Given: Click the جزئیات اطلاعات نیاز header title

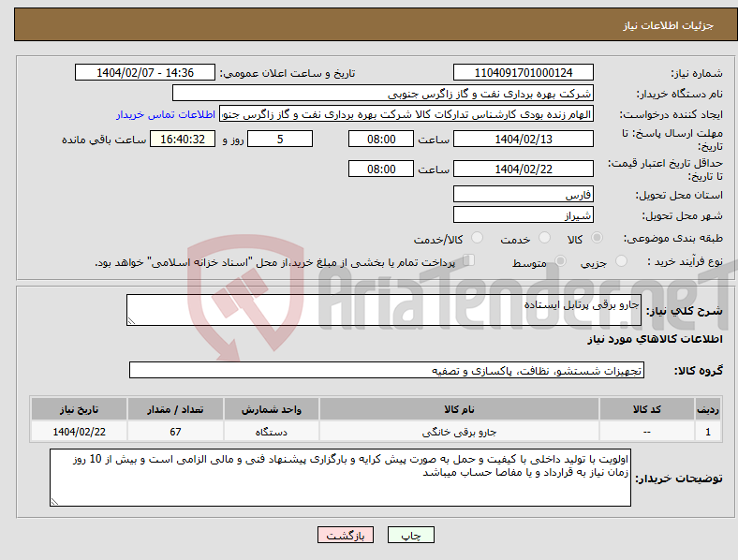Looking at the screenshot, I should tap(669, 25).
